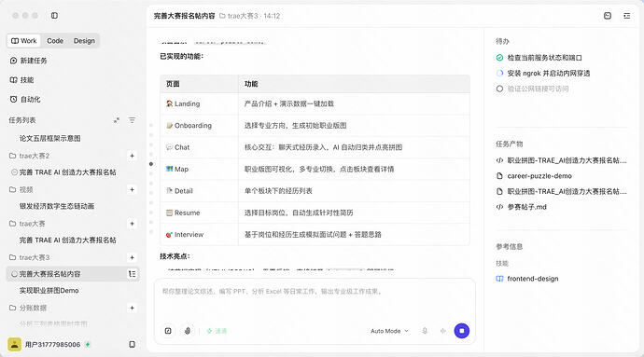Switch to the Design tab
The width and height of the screenshot is (644, 357).
[84, 41]
